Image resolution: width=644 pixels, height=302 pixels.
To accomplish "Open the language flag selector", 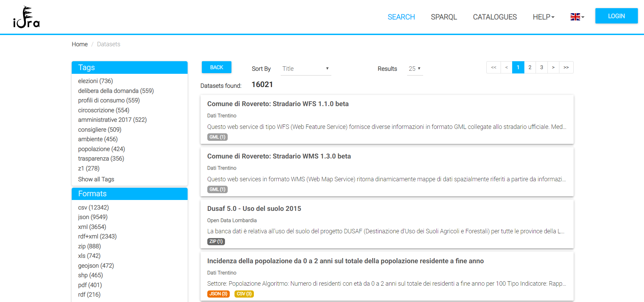I will click(577, 17).
